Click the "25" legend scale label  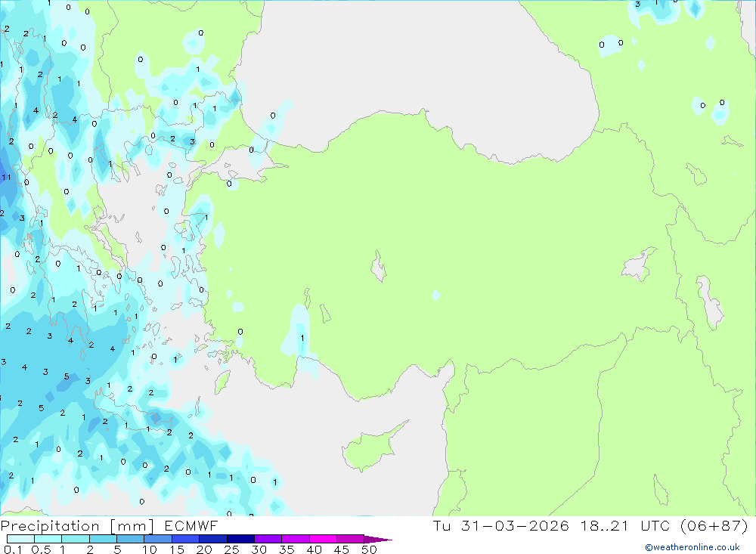coord(232,549)
